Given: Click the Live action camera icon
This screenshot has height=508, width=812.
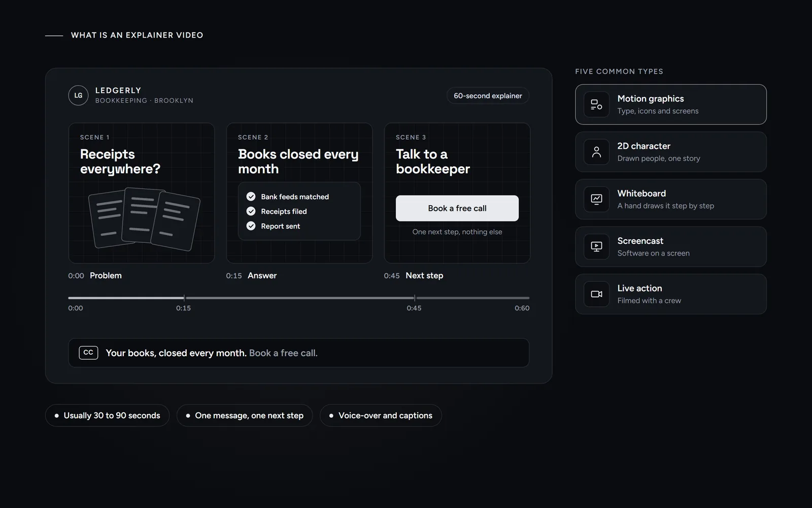Looking at the screenshot, I should (x=596, y=294).
